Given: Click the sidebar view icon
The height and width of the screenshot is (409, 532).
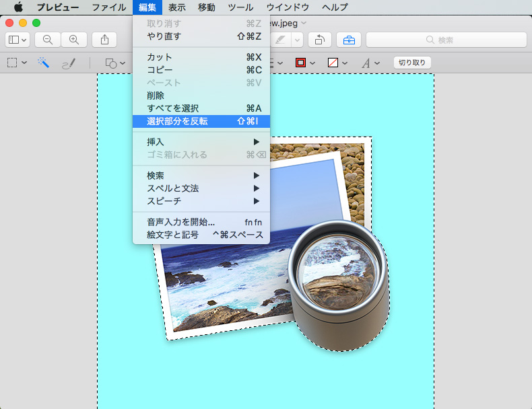Looking at the screenshot, I should [x=13, y=40].
